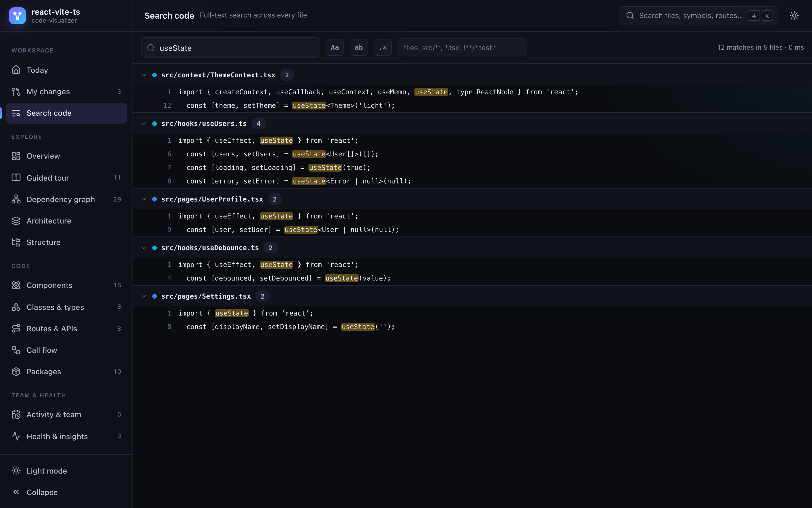Image resolution: width=812 pixels, height=508 pixels.
Task: Open the Packages box icon
Action: coord(16,372)
